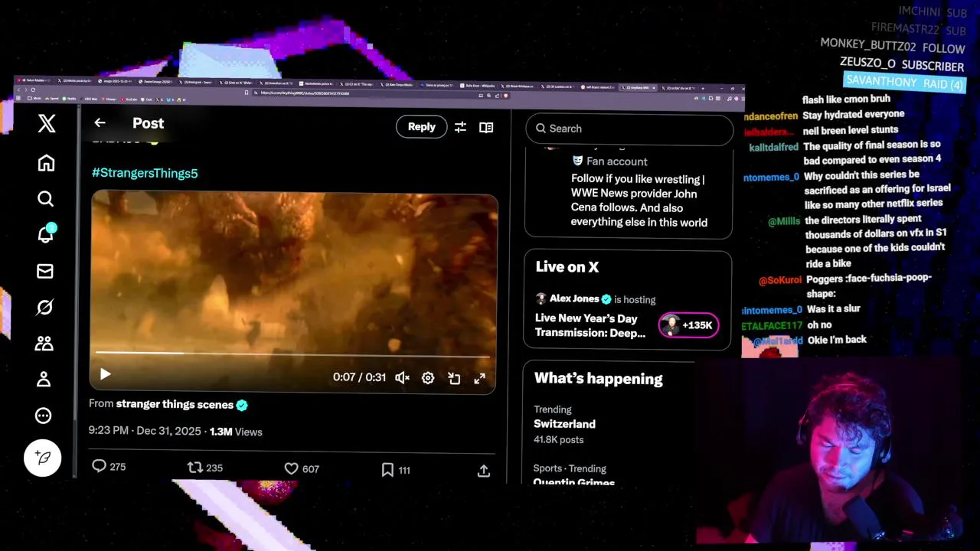Open reply filter sliders icon

click(x=460, y=128)
